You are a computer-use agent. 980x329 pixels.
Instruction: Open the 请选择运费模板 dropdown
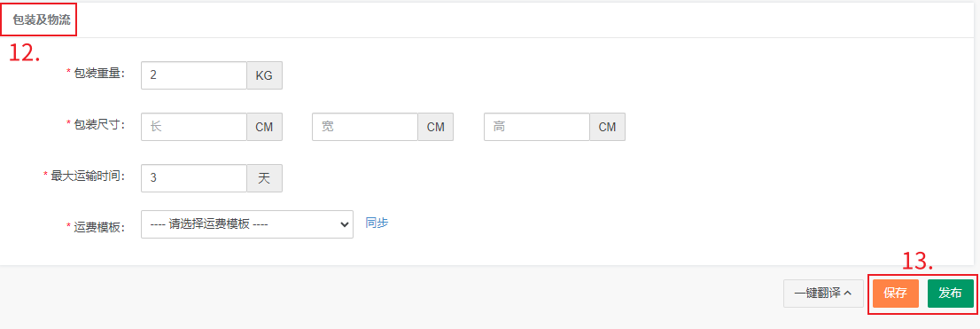(247, 224)
